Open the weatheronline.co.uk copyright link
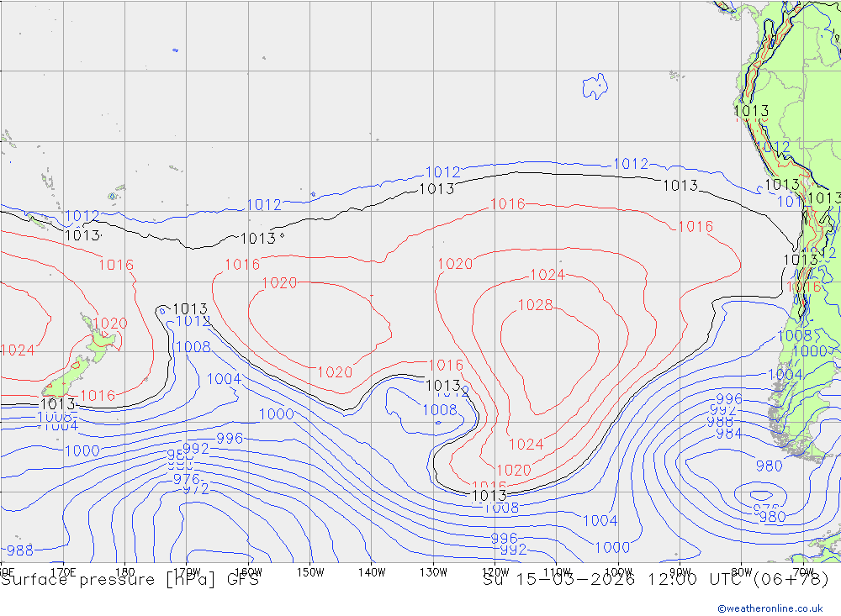This screenshot has width=841, height=616. pyautogui.click(x=770, y=608)
